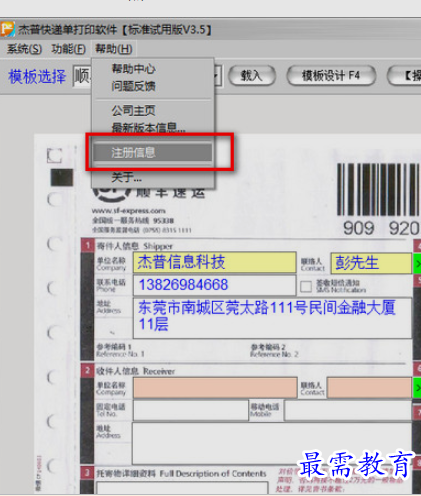The image size is (421, 496).
Task: Click the 载入 button
Action: (x=252, y=76)
